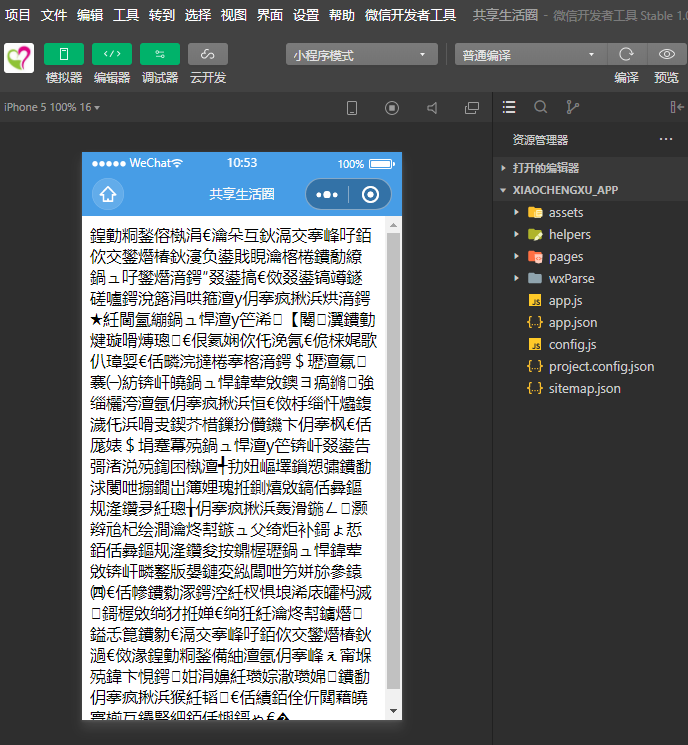688x745 pixels.
Task: Open app.json file in explorer
Action: pos(573,322)
